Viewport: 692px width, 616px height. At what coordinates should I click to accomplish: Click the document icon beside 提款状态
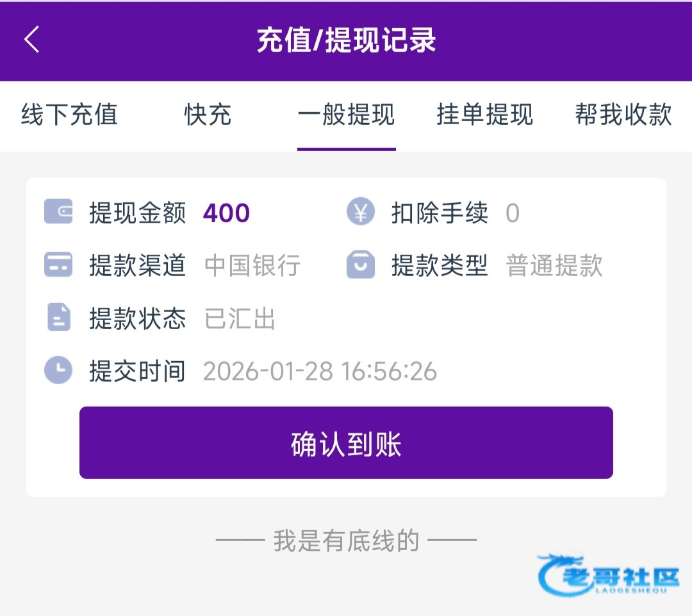(x=58, y=318)
